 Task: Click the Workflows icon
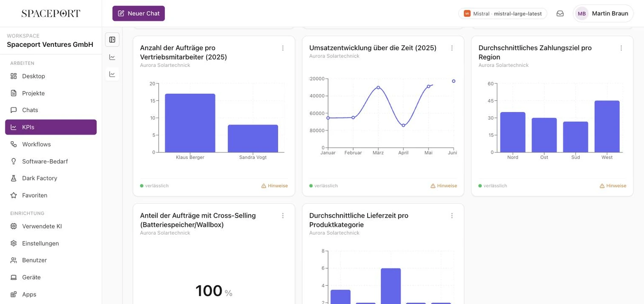click(14, 144)
